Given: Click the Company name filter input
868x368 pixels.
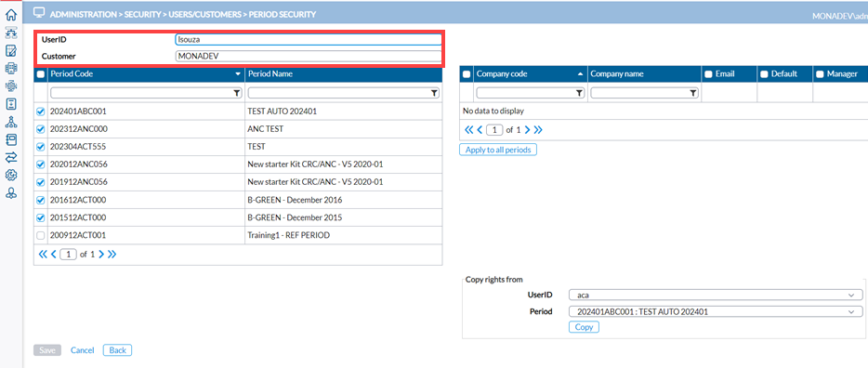Looking at the screenshot, I should [644, 93].
